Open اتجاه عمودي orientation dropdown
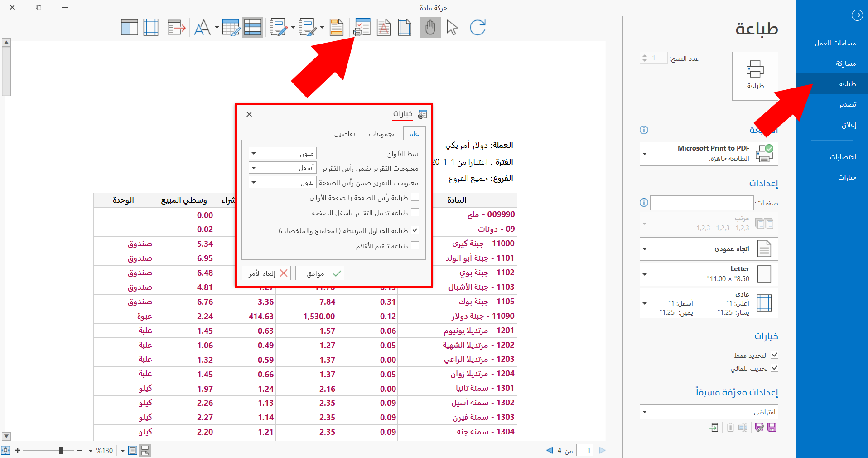The image size is (868, 458). pyautogui.click(x=709, y=249)
